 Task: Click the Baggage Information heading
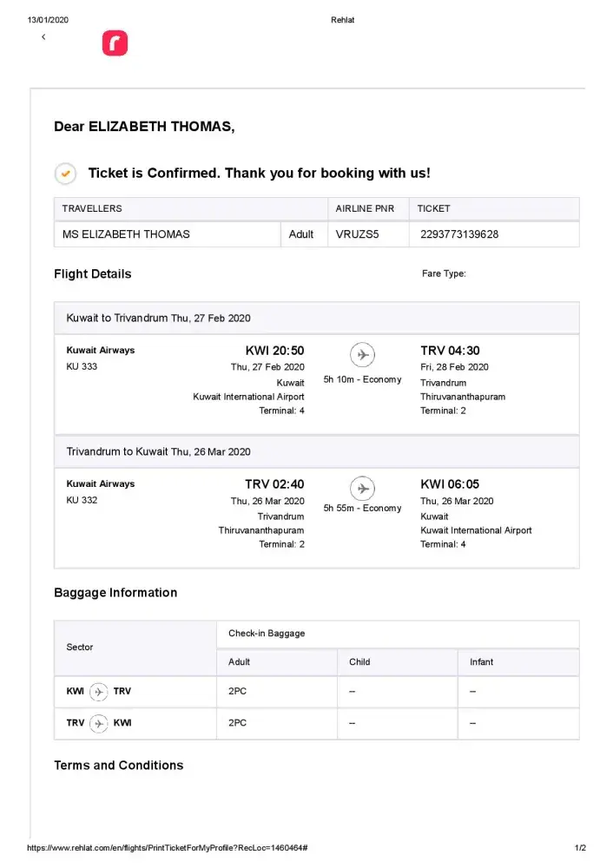115,593
